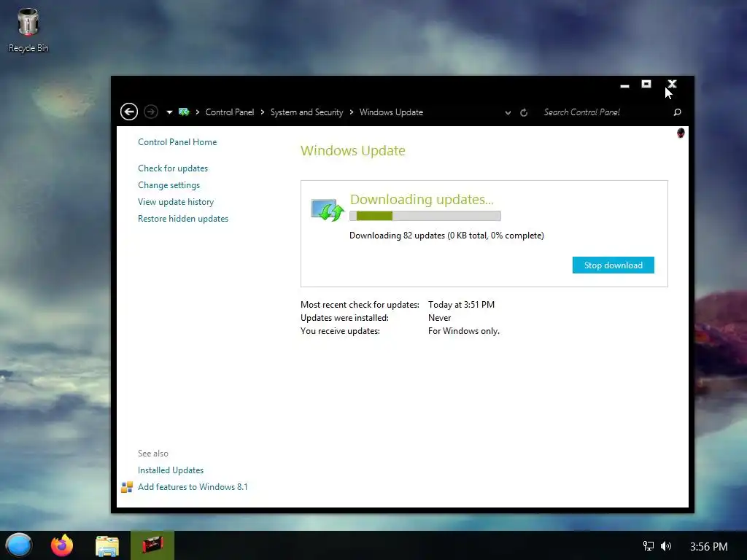
Task: Refresh the Windows Update page
Action: (524, 112)
